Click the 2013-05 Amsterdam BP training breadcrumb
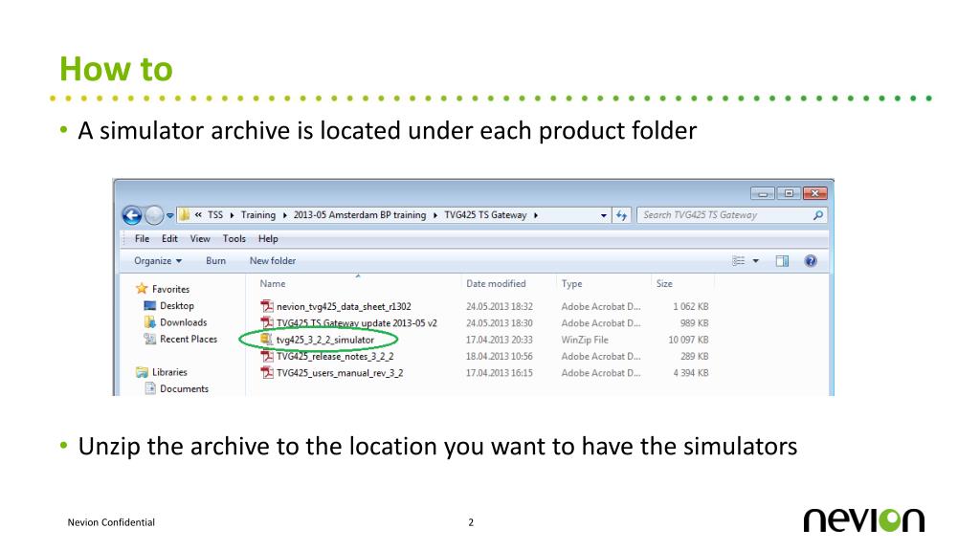 point(360,215)
